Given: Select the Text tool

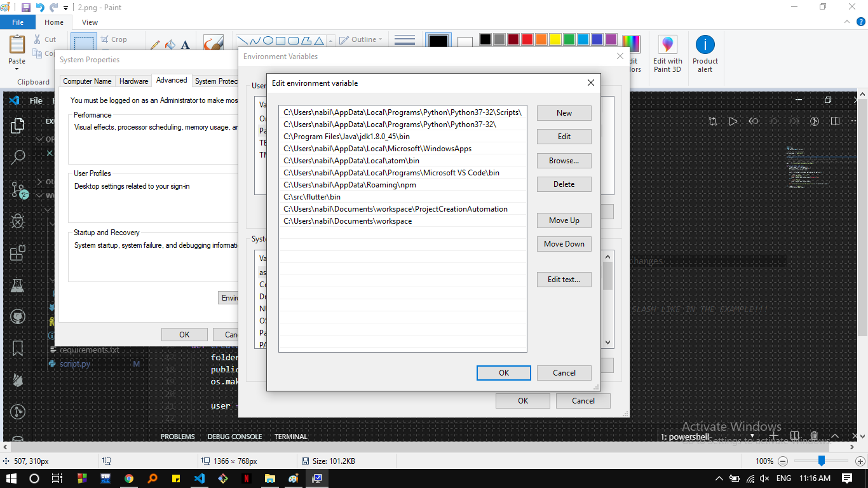Looking at the screenshot, I should click(186, 45).
